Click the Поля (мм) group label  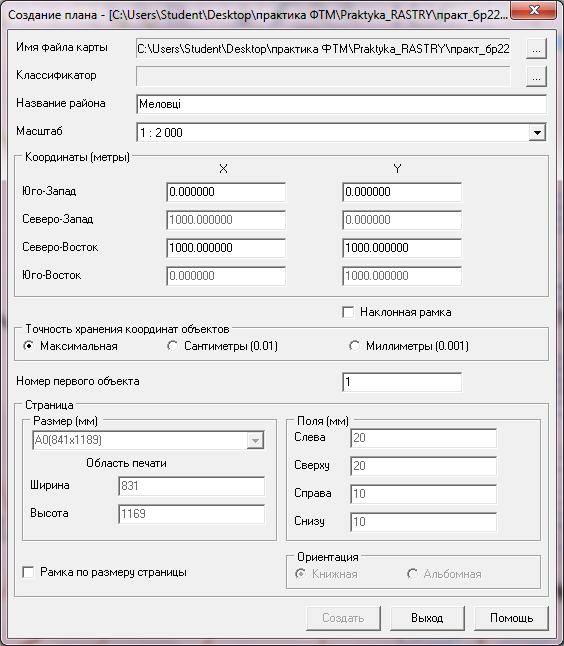[323, 421]
